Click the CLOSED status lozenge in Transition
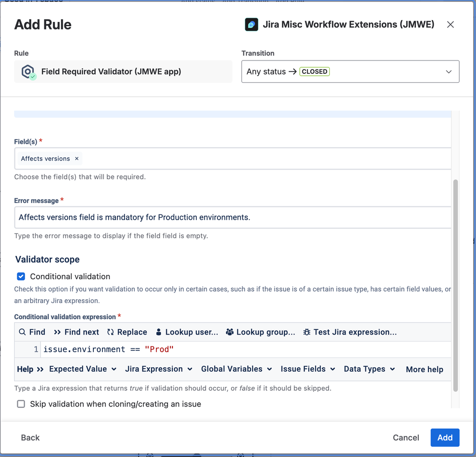This screenshot has width=476, height=457. point(314,71)
